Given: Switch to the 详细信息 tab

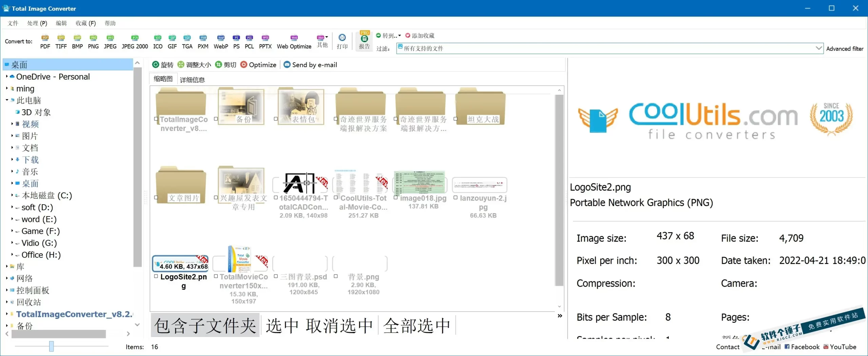Looking at the screenshot, I should click(192, 80).
